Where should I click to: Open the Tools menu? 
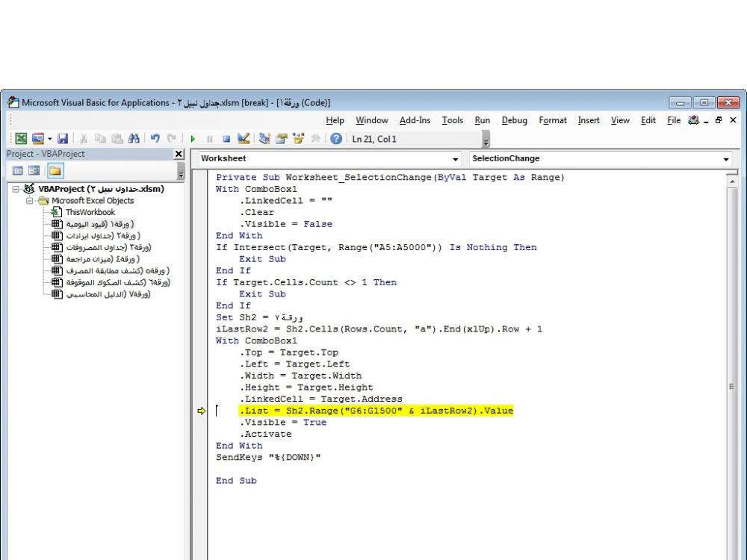tap(453, 120)
